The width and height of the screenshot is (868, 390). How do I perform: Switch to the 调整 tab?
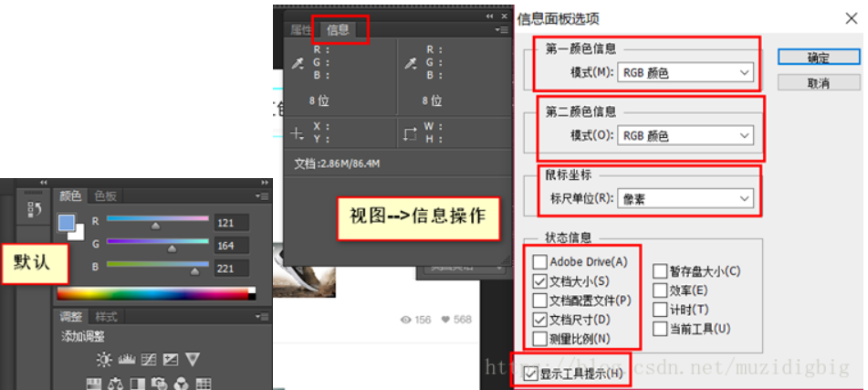point(70,317)
